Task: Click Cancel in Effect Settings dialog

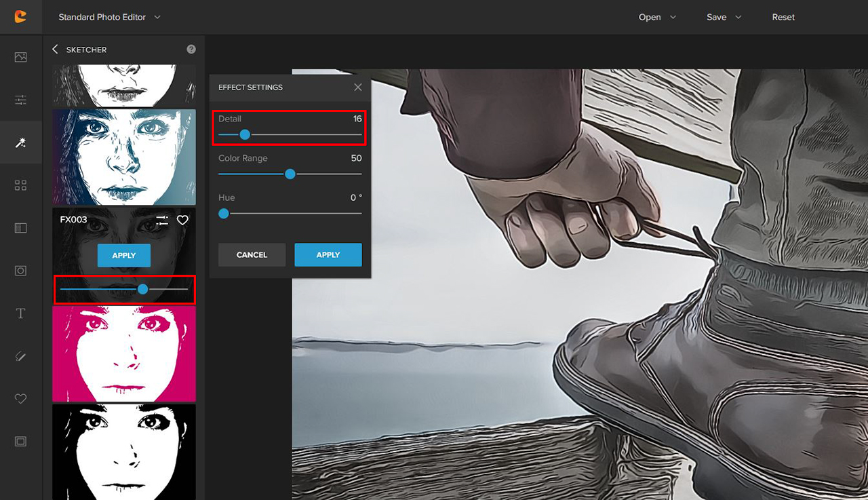Action: [252, 255]
